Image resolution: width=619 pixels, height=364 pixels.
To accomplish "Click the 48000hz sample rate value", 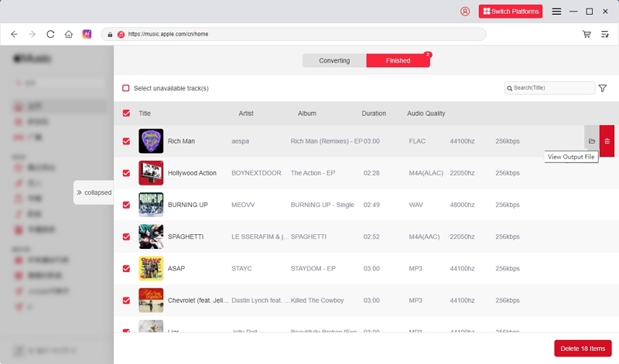I will (462, 205).
